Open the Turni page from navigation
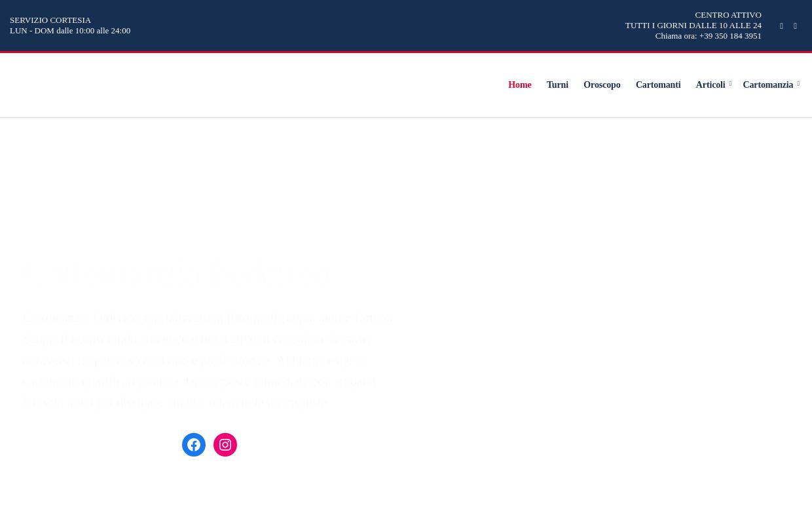The height and width of the screenshot is (524, 812). point(557,85)
